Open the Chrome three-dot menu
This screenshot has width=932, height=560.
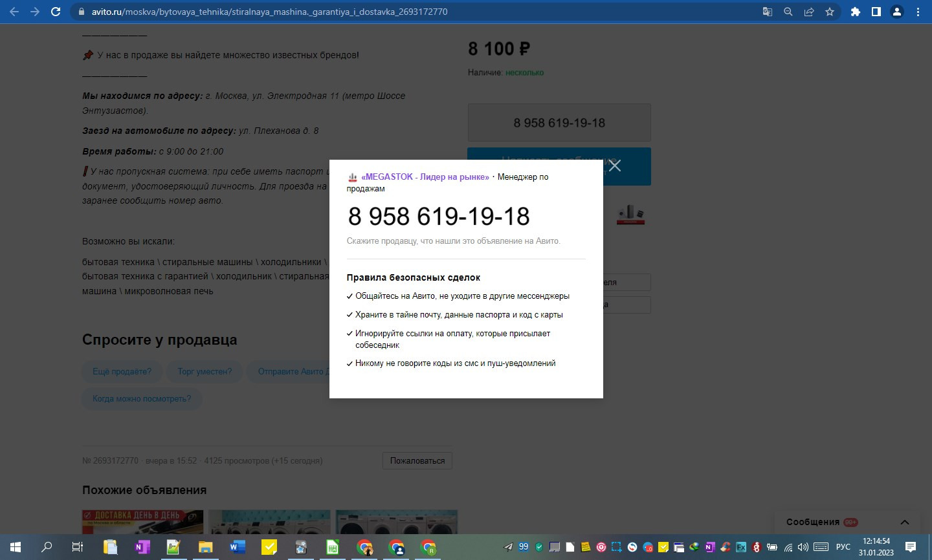pyautogui.click(x=918, y=12)
